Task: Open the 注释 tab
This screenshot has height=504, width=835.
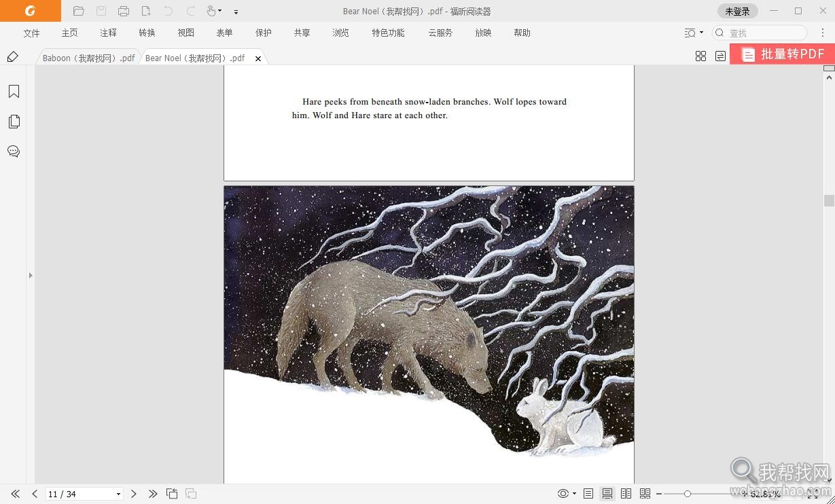Action: [108, 33]
